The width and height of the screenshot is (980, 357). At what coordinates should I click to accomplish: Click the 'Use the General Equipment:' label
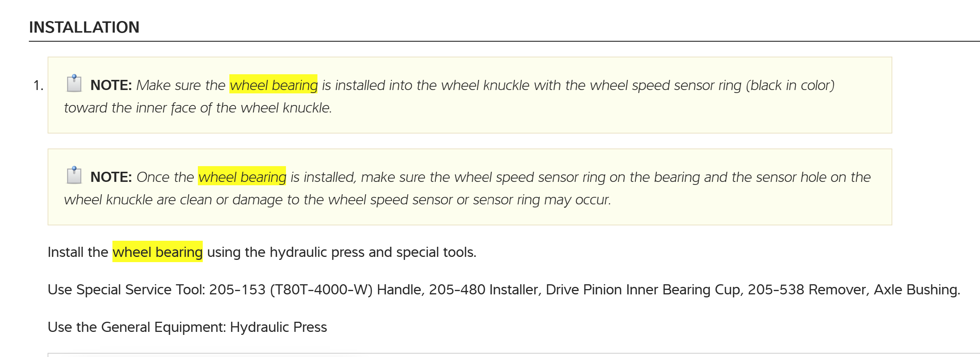pyautogui.click(x=137, y=327)
